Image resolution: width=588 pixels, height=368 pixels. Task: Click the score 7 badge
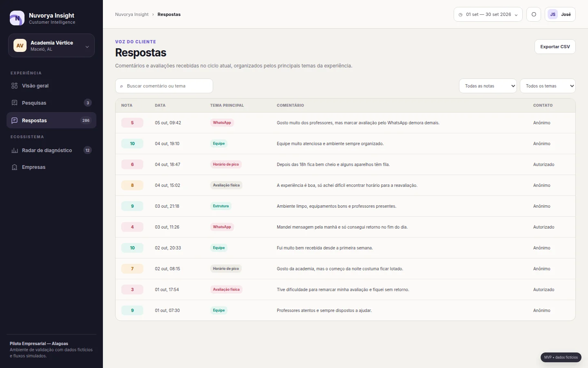(x=132, y=269)
